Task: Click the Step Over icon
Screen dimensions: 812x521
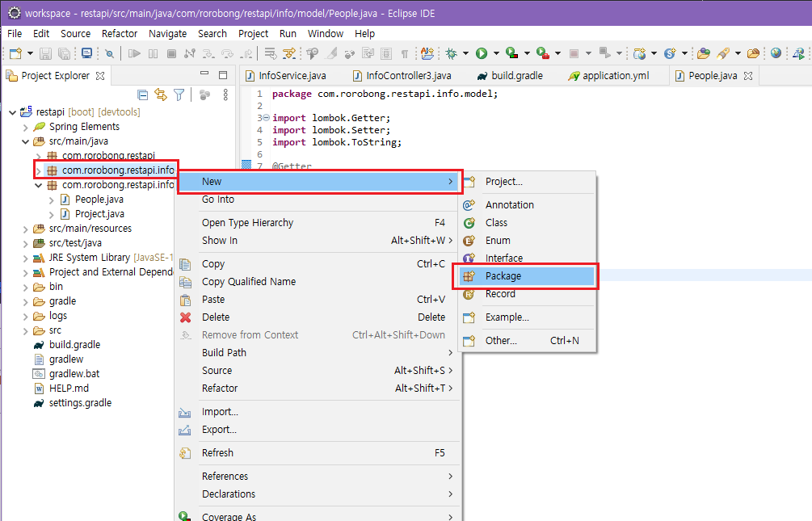Action: (x=227, y=53)
